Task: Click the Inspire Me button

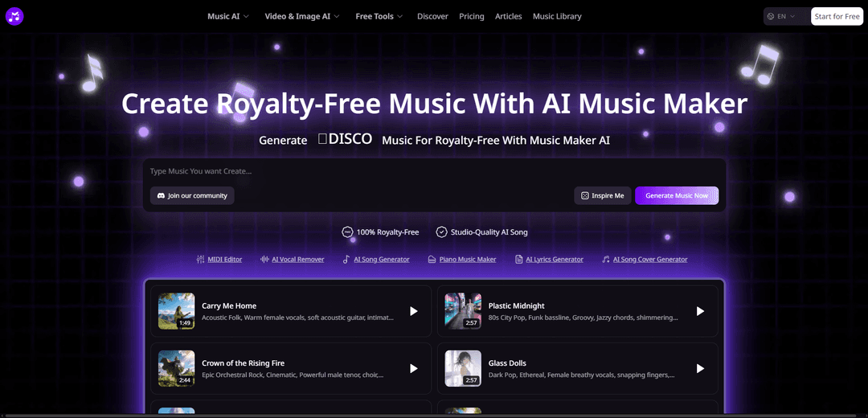Action: point(602,195)
